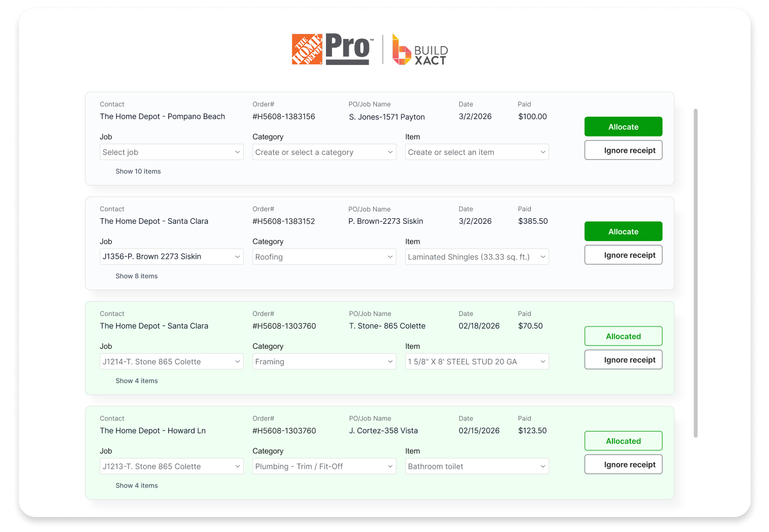This screenshot has width=769, height=532.
Task: Open the Create or select a category dropdown
Action: (324, 152)
